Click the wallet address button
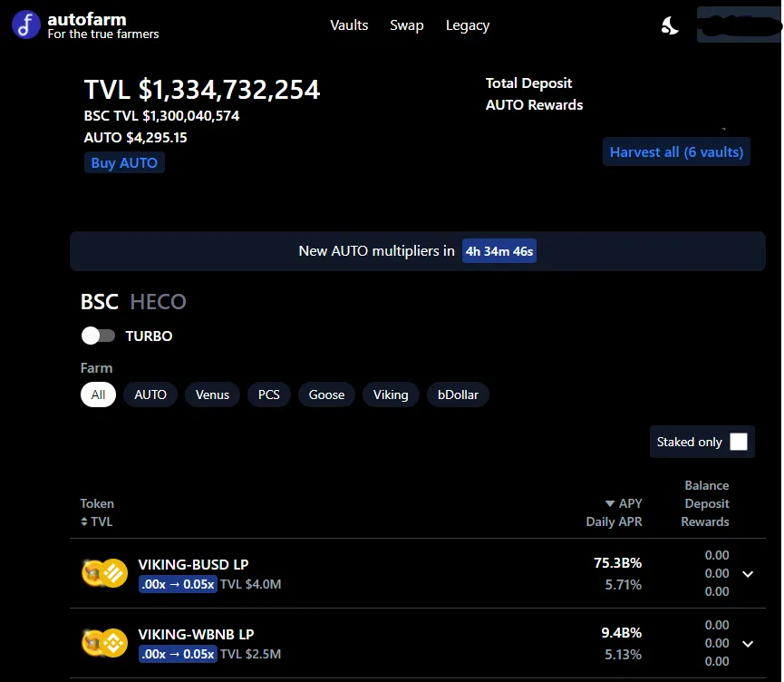 point(739,25)
